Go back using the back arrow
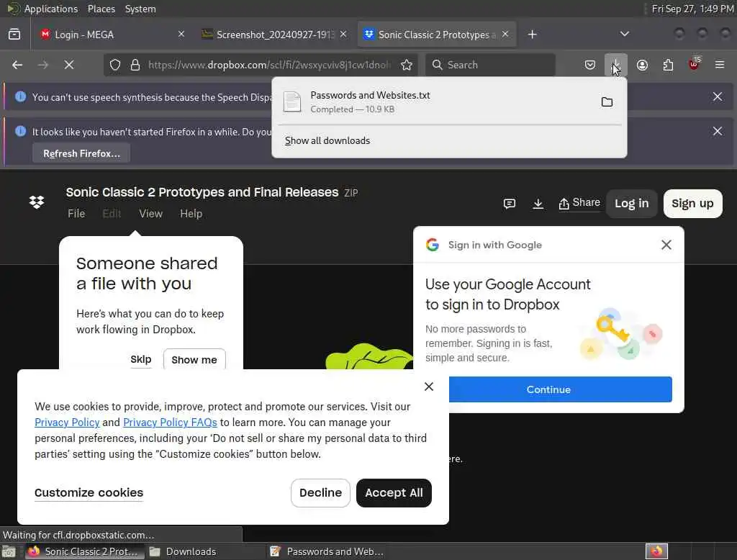737x560 pixels. point(17,65)
